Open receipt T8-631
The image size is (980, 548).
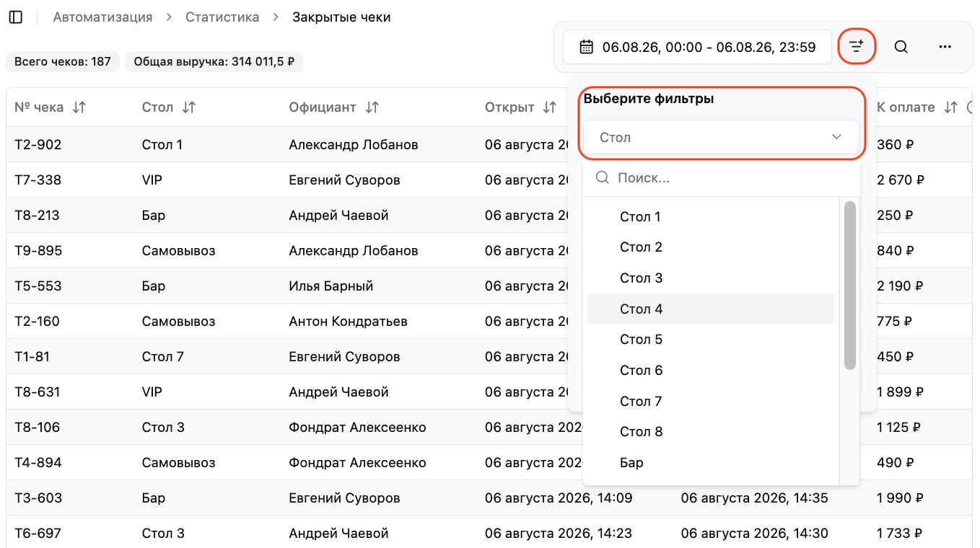tap(38, 392)
